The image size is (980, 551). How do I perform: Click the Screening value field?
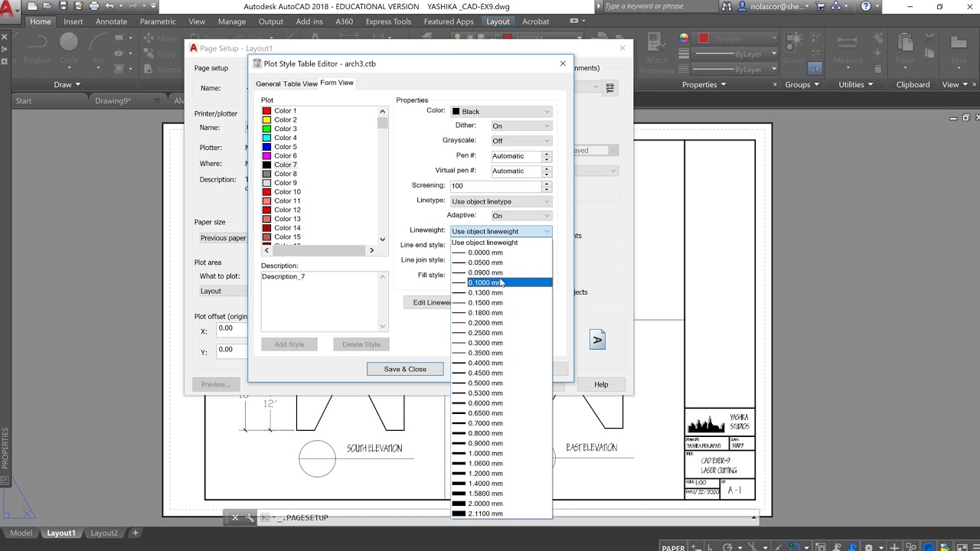click(x=495, y=186)
